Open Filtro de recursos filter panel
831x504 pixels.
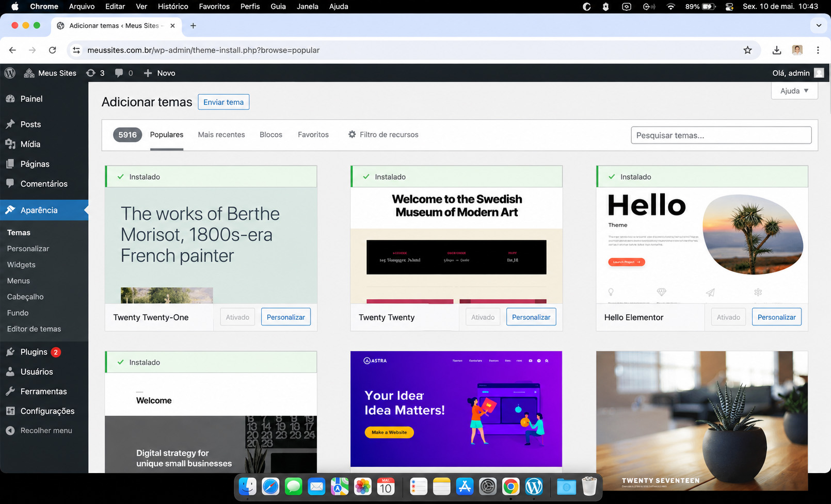383,135
